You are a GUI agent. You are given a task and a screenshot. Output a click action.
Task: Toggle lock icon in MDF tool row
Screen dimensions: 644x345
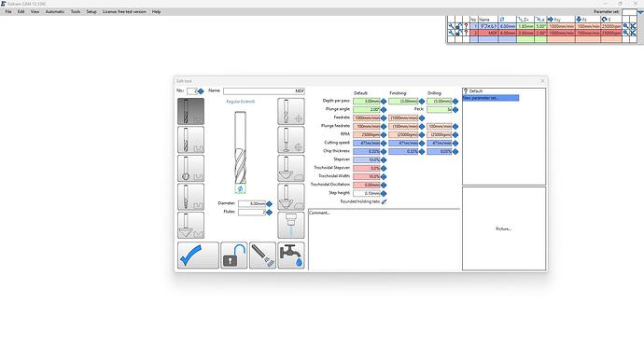click(458, 33)
